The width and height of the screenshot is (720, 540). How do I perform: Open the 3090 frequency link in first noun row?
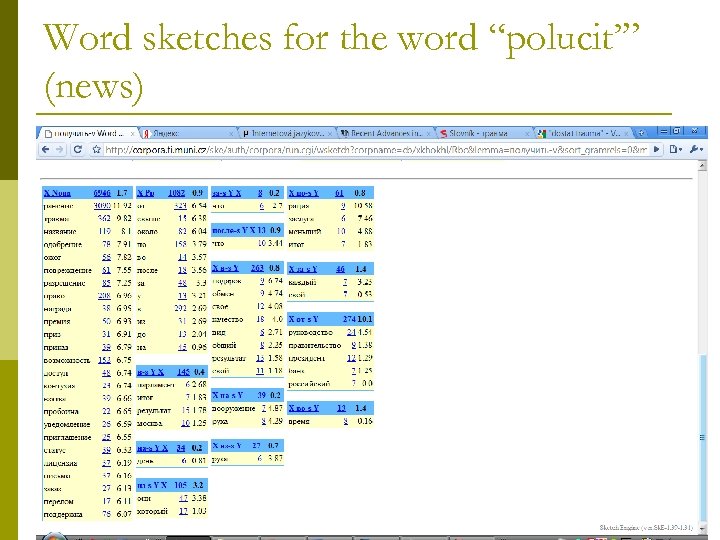(x=102, y=206)
